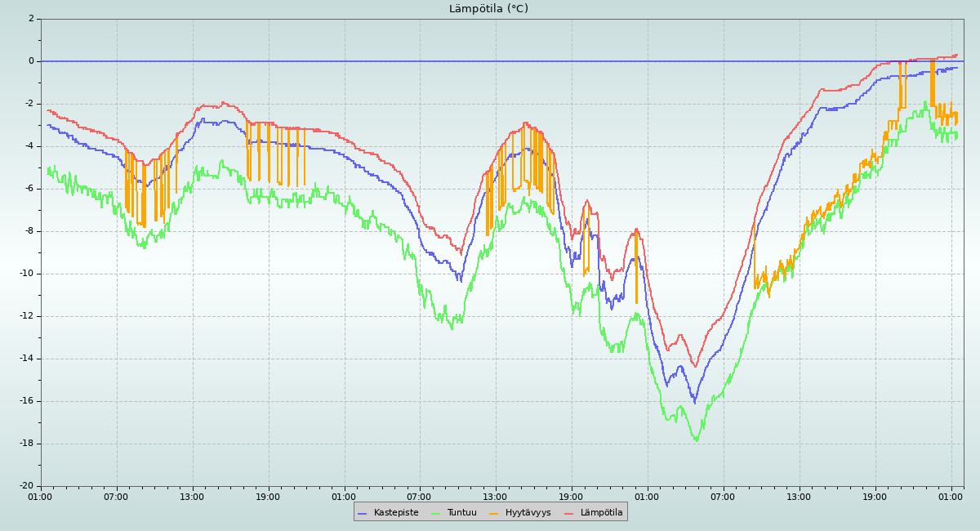Click the y-axis label -4
Image resolution: width=980 pixels, height=531 pixels.
click(x=29, y=146)
